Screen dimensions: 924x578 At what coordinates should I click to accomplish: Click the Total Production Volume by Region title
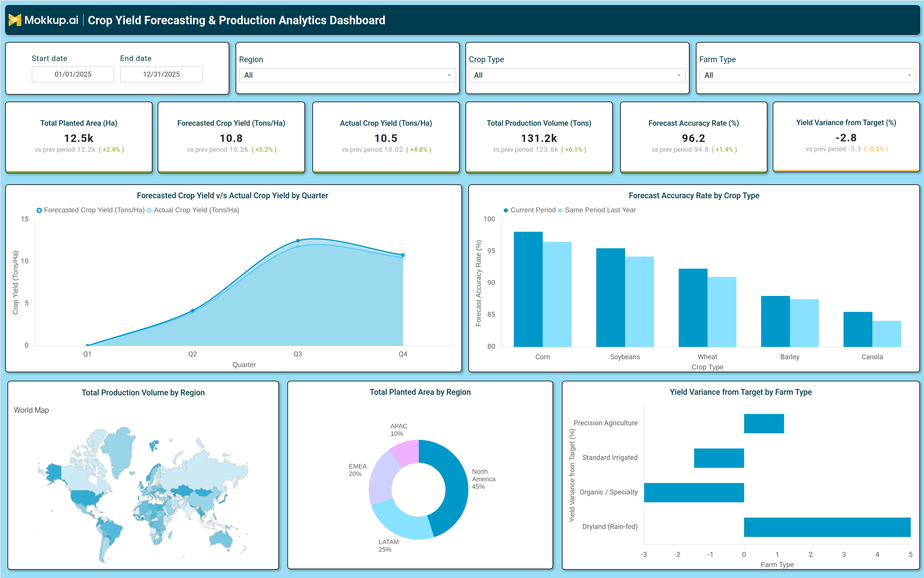point(143,392)
